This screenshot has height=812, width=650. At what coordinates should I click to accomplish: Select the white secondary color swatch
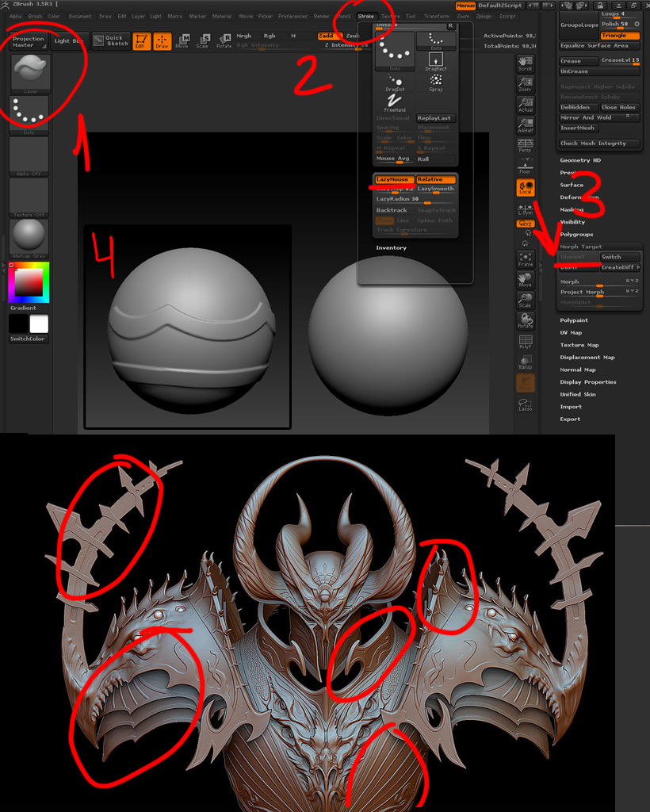pos(39,324)
